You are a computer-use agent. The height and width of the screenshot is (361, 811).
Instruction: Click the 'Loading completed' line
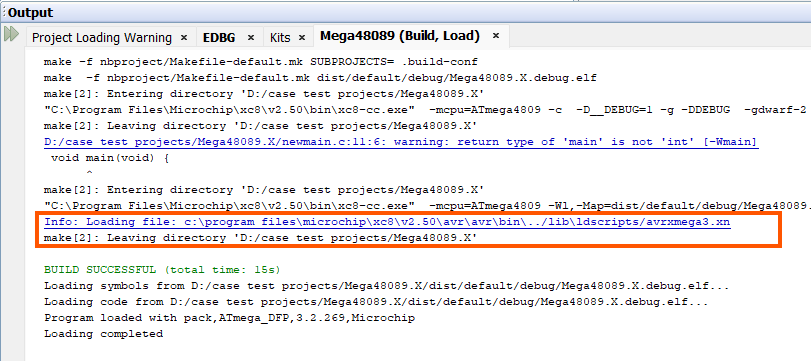[103, 334]
